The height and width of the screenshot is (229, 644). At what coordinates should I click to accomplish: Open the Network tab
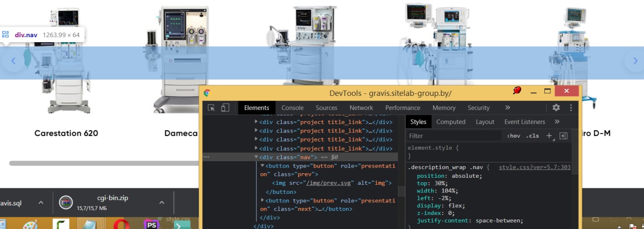[x=361, y=107]
